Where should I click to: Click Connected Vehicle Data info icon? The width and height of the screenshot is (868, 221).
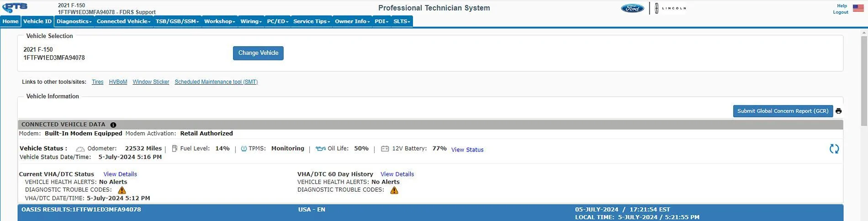(113, 125)
